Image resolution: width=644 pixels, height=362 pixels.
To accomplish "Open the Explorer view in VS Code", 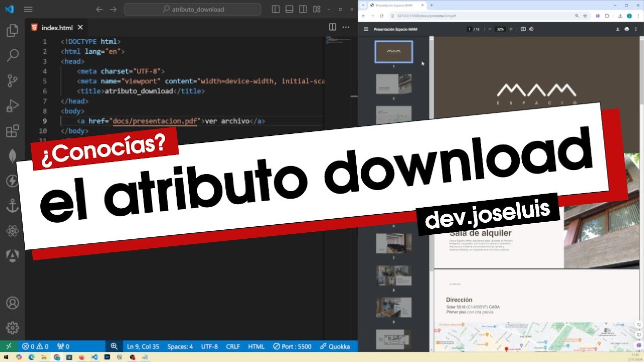I will pos(12,31).
